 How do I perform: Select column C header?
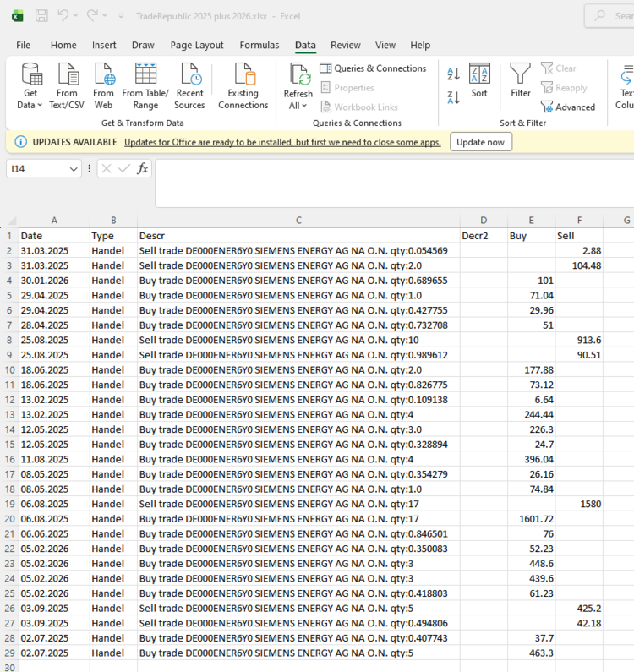[x=298, y=220]
